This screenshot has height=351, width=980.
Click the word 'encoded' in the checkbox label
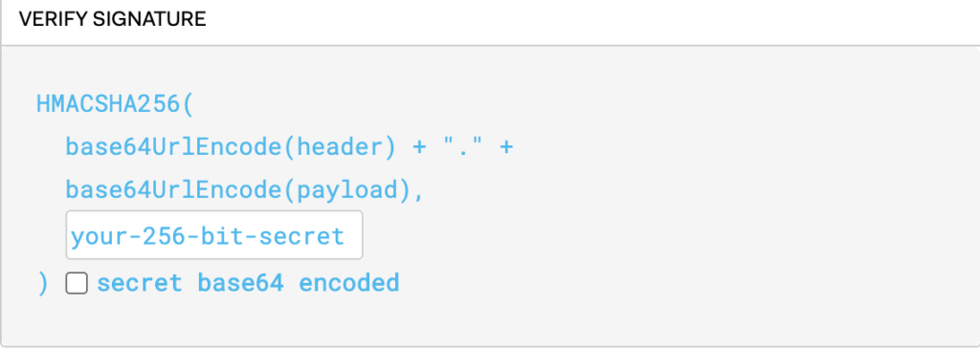point(349,283)
